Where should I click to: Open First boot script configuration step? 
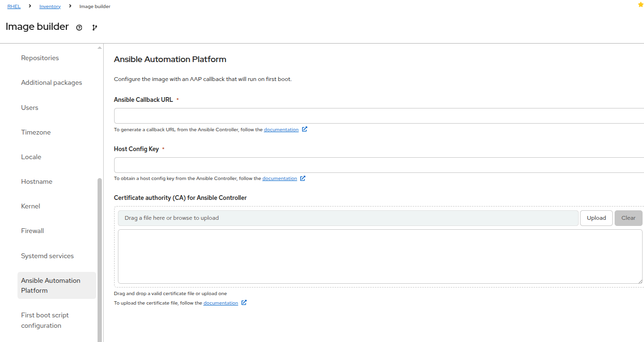click(x=45, y=320)
